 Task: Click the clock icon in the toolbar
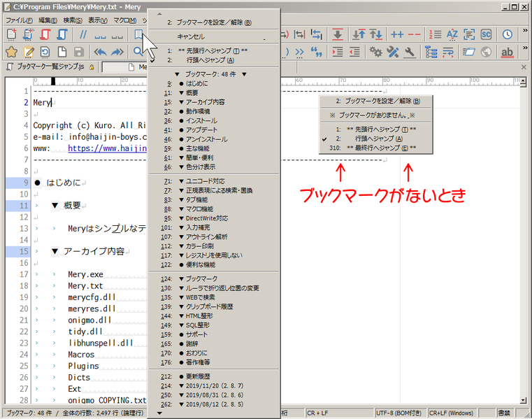click(508, 34)
